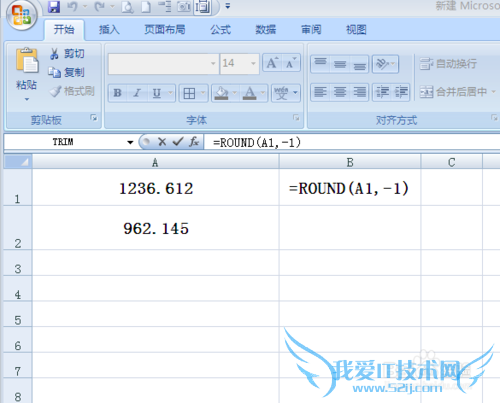Confirm formula entry with the checkmark
The height and width of the screenshot is (403, 500).
[x=178, y=142]
